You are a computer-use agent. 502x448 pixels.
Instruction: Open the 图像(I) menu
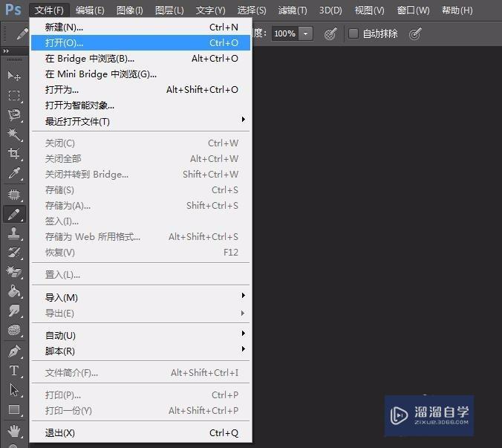pos(130,10)
